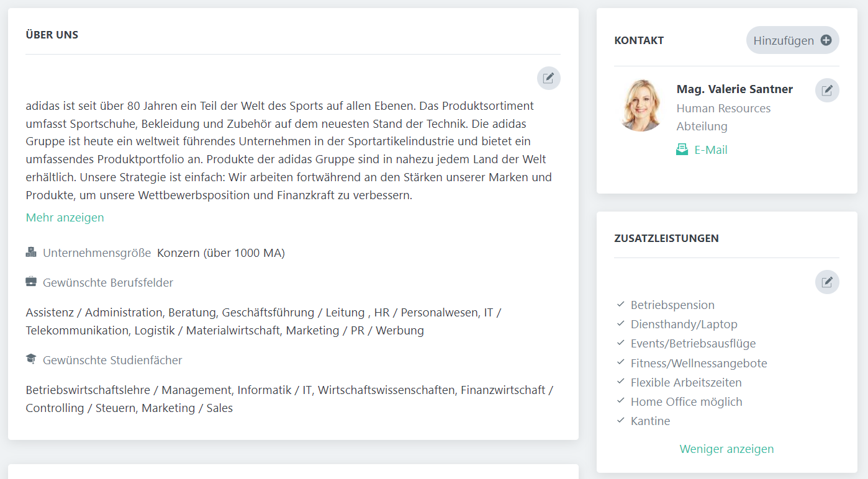Screen dimensions: 868x479
Task: Click the Diensthandy/Laptop benefit item
Action: point(684,324)
